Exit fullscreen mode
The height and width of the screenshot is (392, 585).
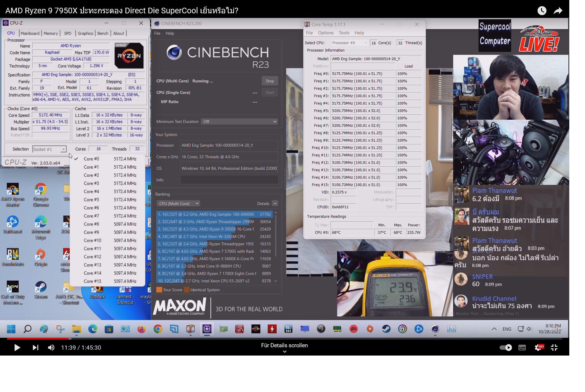click(554, 348)
